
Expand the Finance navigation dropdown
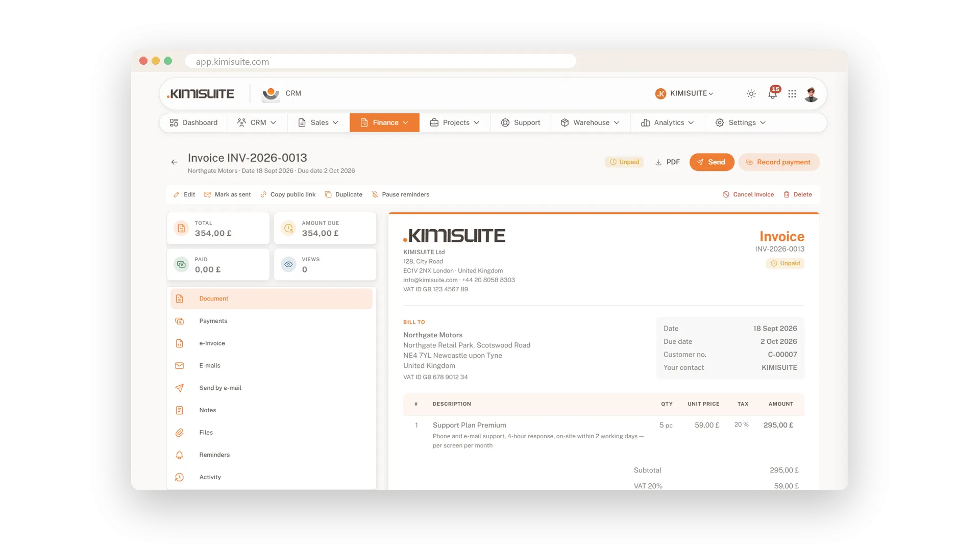click(x=384, y=123)
